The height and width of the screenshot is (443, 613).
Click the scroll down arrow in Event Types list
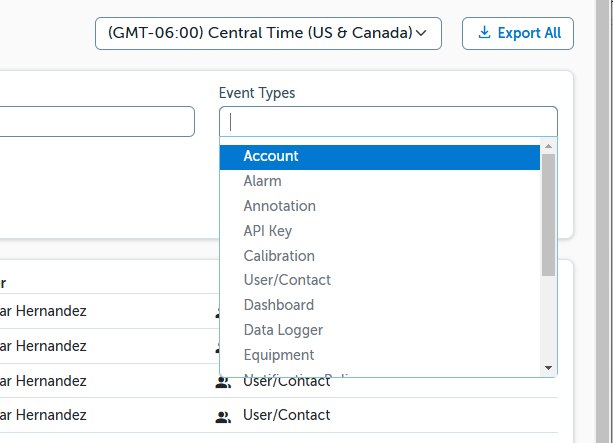click(548, 367)
